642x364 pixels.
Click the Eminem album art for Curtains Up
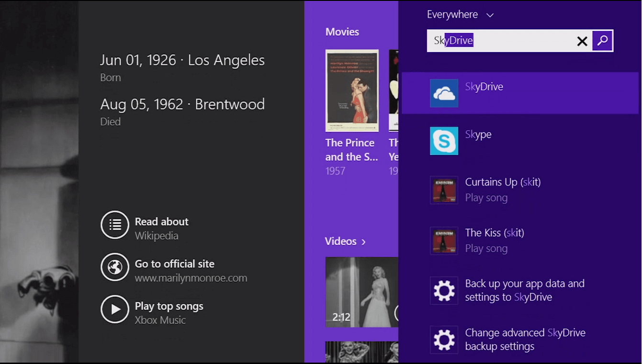tap(444, 190)
